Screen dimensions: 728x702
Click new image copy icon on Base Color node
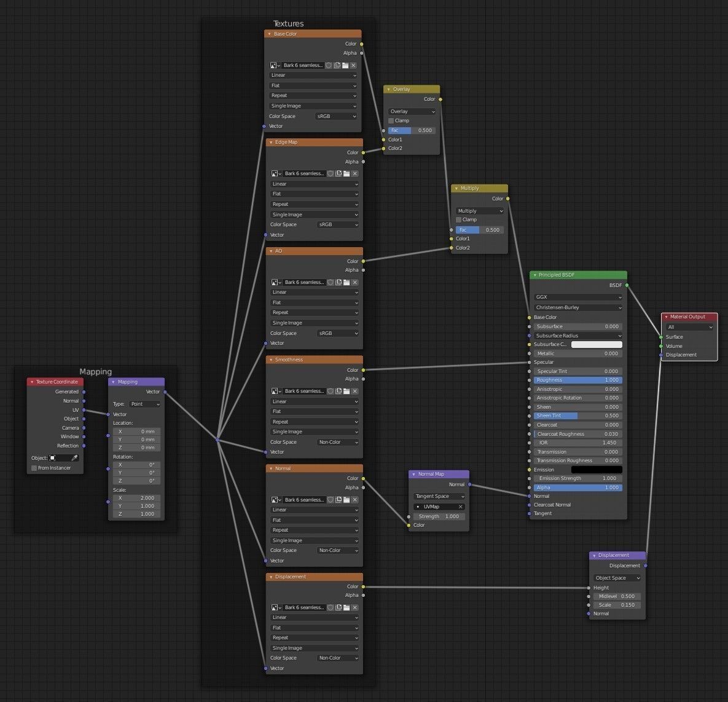pyautogui.click(x=337, y=66)
